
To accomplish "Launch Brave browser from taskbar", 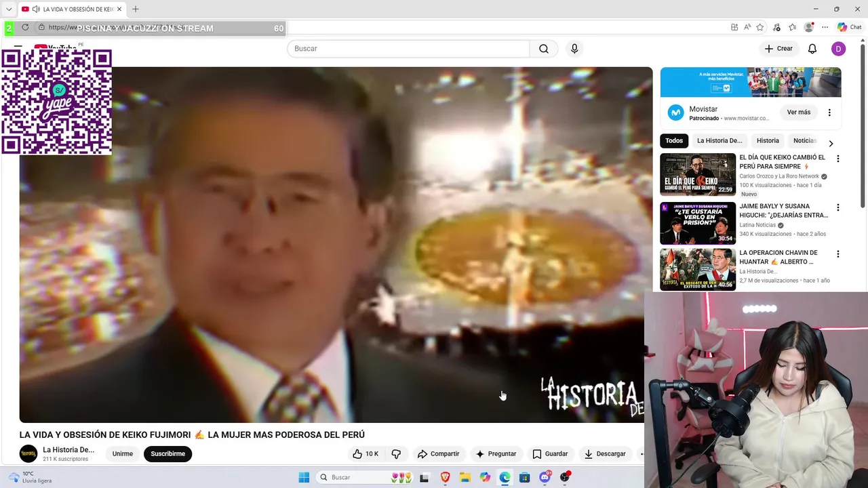I will pos(446,477).
